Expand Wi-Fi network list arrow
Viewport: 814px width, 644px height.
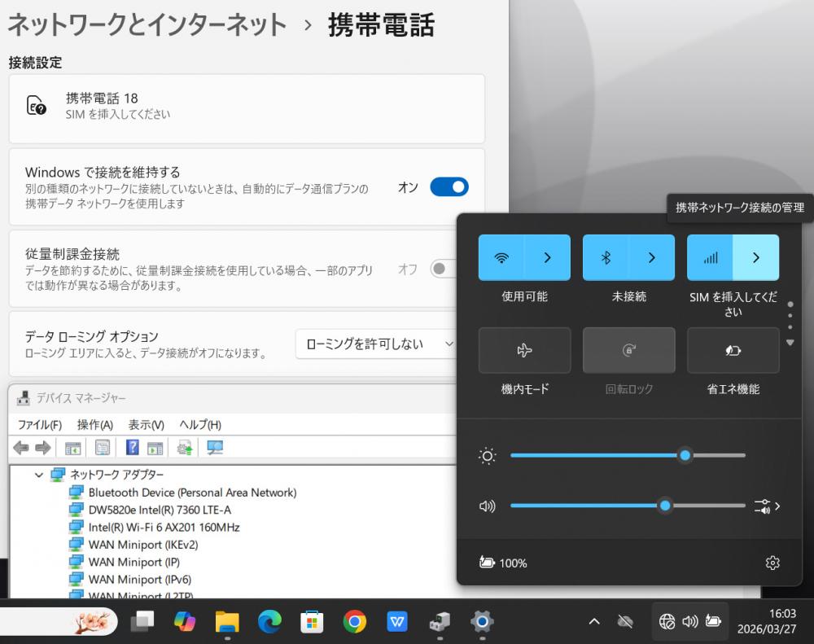[547, 257]
